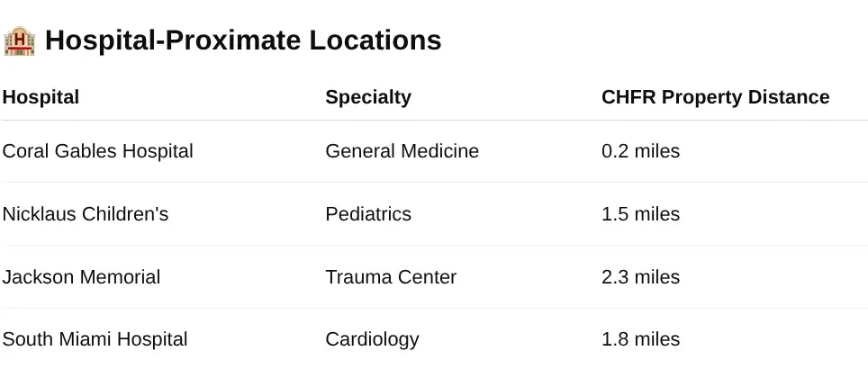Select the Jackson Memorial cell
The width and height of the screenshot is (868, 378).
(x=81, y=276)
